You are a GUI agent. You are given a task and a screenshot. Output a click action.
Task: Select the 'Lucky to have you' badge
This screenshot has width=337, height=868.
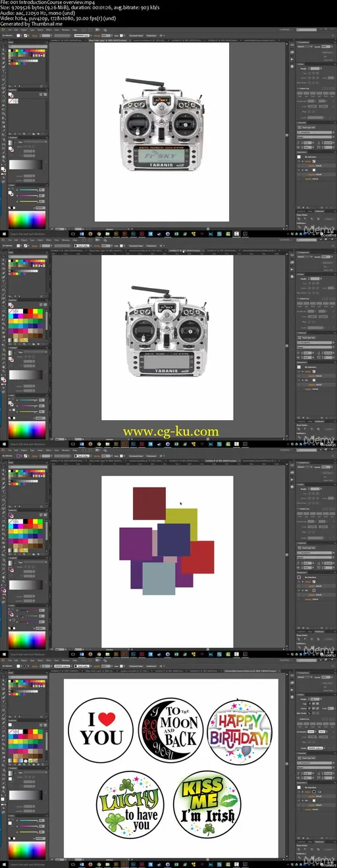pos(130,806)
